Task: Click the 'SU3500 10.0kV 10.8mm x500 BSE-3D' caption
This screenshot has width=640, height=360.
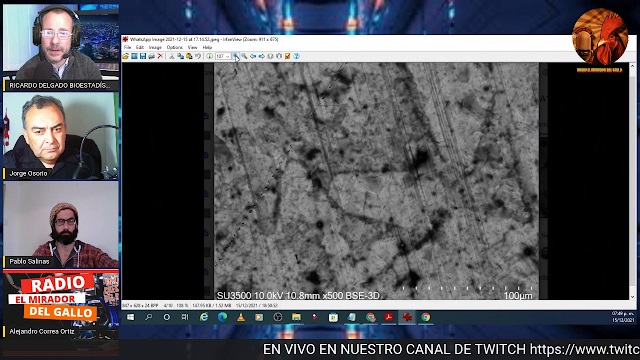Action: tap(298, 296)
